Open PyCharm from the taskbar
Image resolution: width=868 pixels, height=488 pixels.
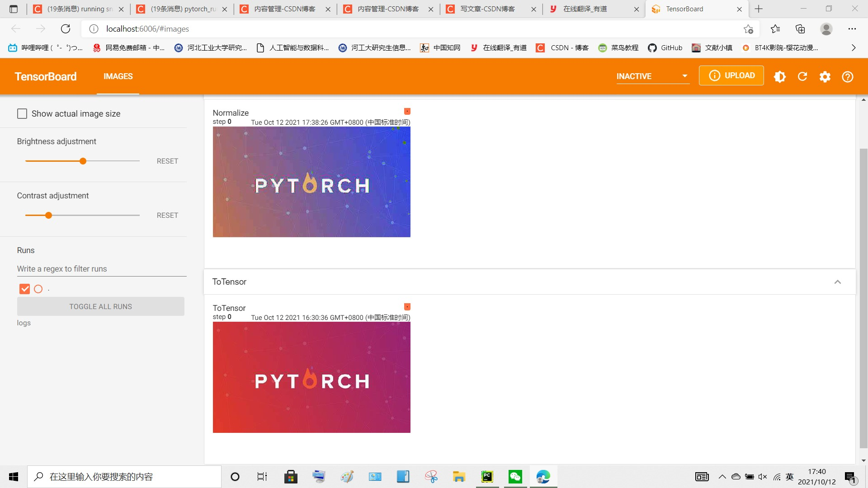pyautogui.click(x=487, y=476)
